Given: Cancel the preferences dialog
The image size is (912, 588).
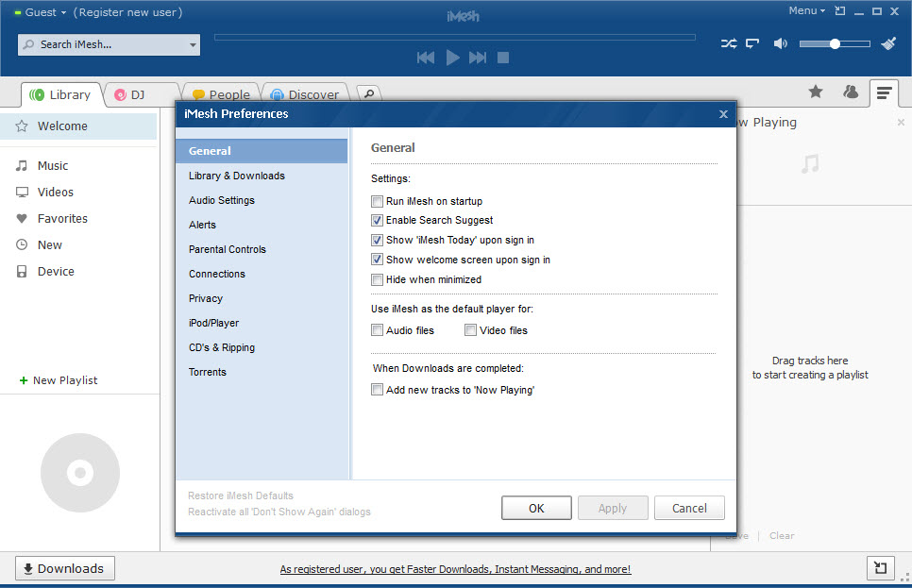Looking at the screenshot, I should tap(689, 508).
